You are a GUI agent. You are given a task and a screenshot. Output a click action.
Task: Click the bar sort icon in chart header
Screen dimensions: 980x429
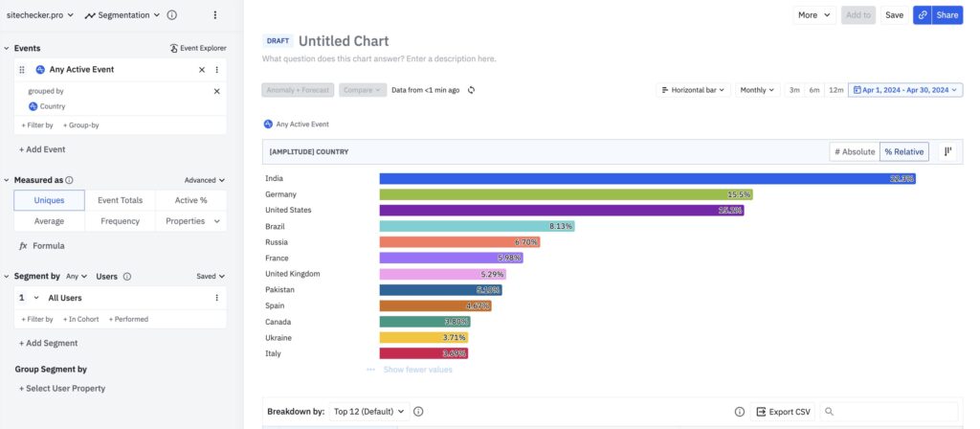point(947,151)
